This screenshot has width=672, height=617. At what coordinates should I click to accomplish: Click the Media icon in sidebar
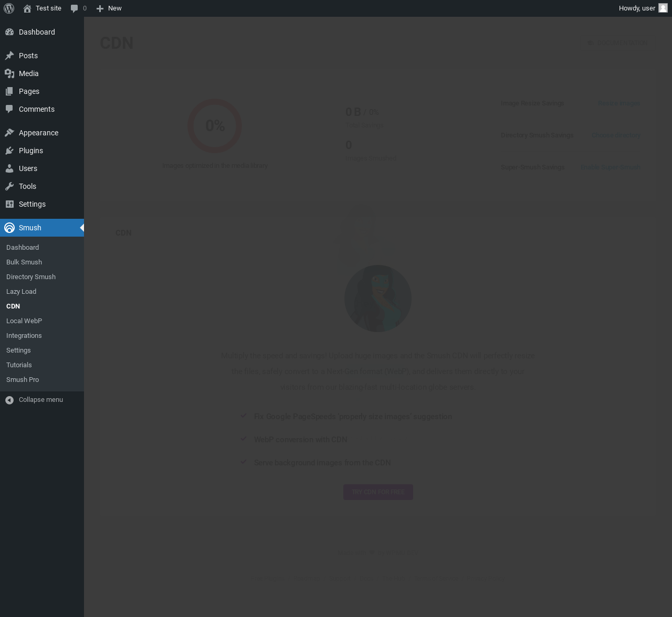pos(9,73)
